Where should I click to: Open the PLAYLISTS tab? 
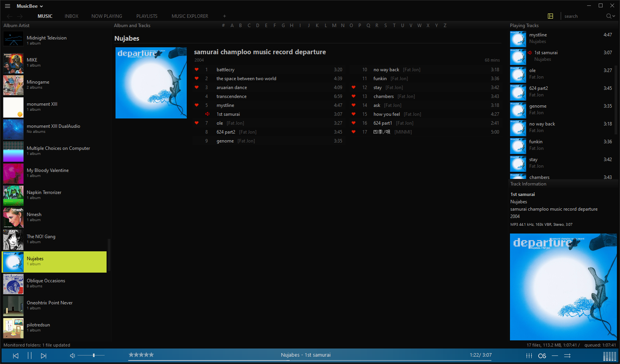coord(147,16)
